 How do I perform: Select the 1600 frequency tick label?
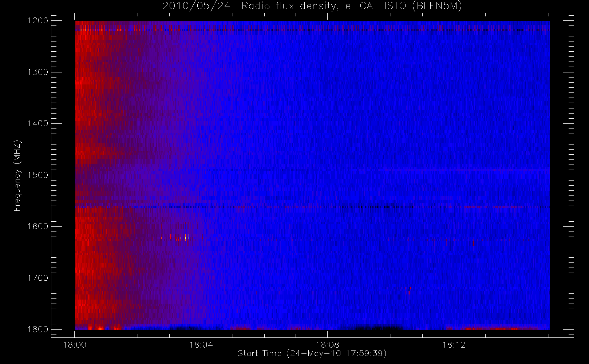38,226
